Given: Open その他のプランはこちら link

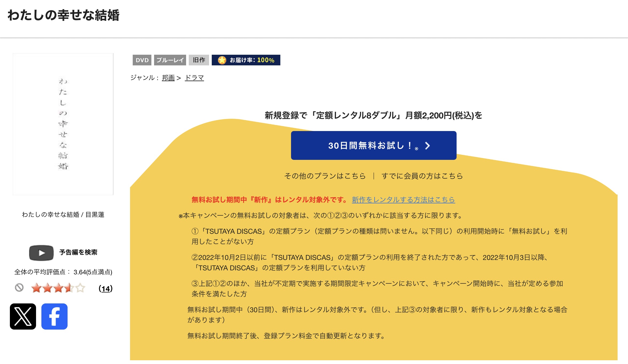Looking at the screenshot, I should tap(325, 176).
